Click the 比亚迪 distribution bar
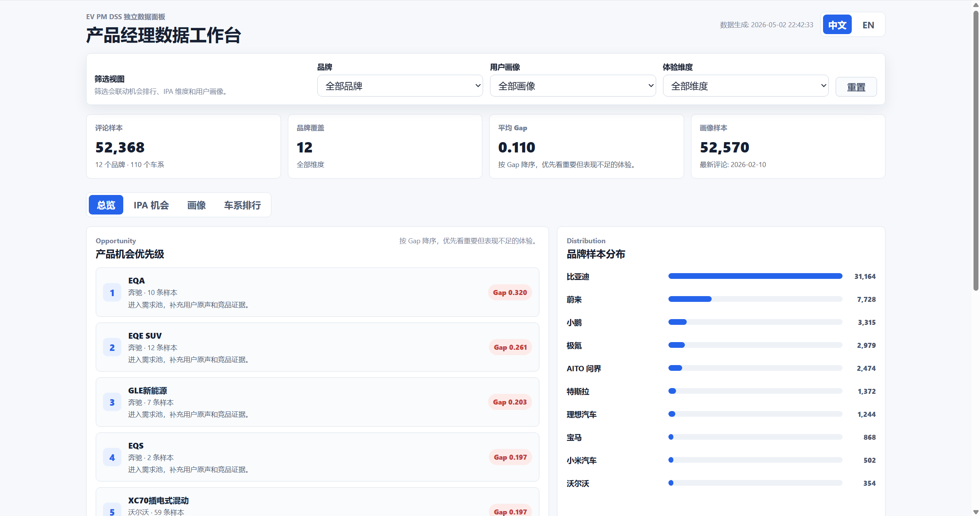The width and height of the screenshot is (980, 516). coord(755,276)
